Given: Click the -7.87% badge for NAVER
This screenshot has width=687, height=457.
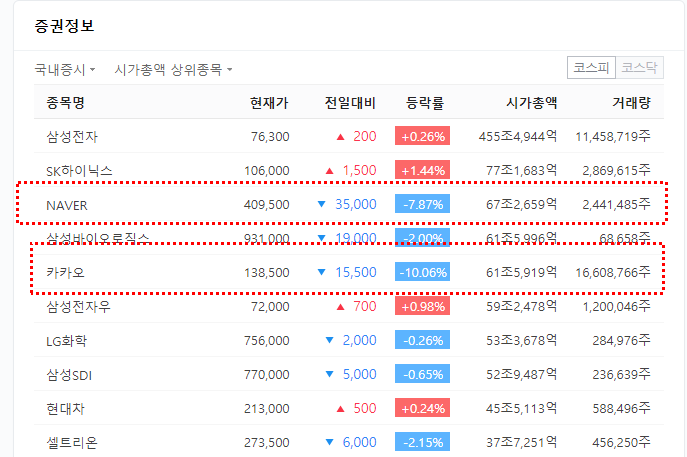Looking at the screenshot, I should (422, 204).
